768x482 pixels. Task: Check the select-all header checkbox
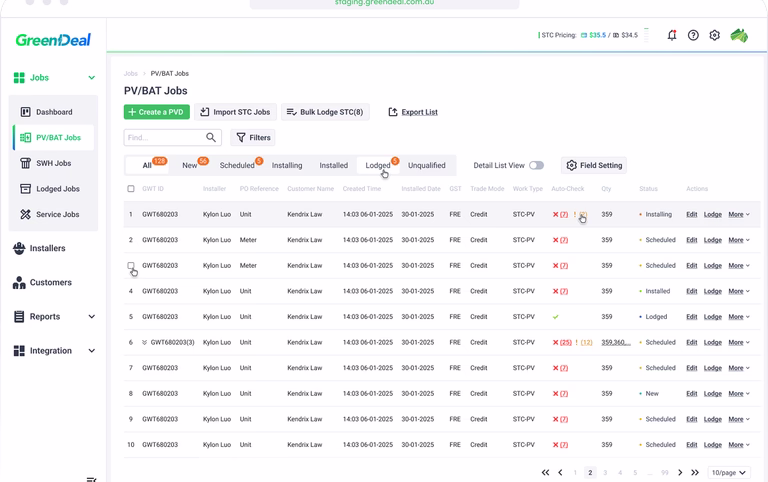coord(131,188)
